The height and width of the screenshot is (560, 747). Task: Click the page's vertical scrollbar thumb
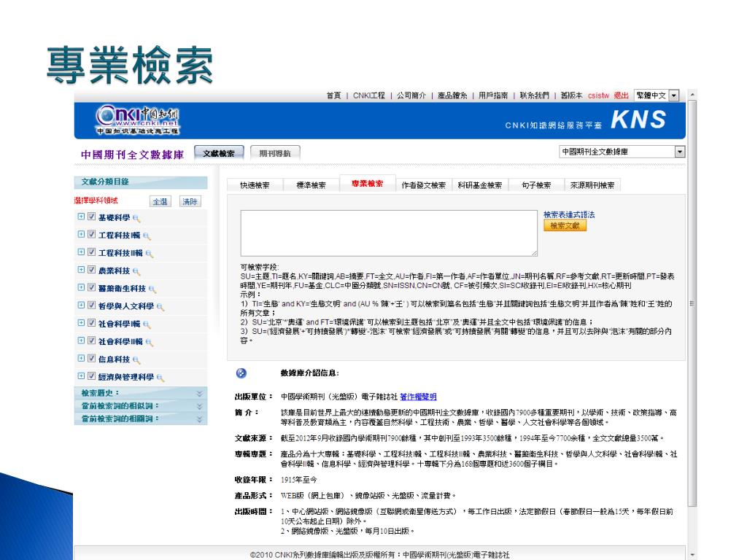[x=692, y=303]
